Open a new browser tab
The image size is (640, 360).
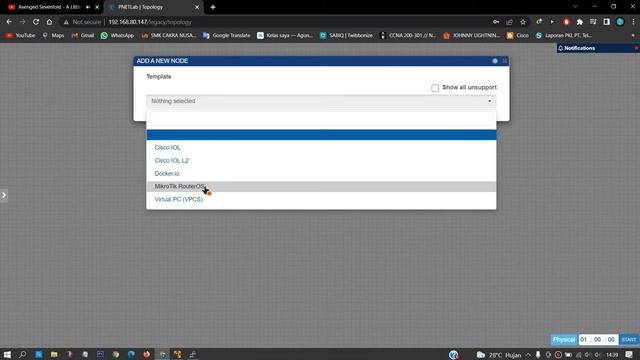coord(213,7)
